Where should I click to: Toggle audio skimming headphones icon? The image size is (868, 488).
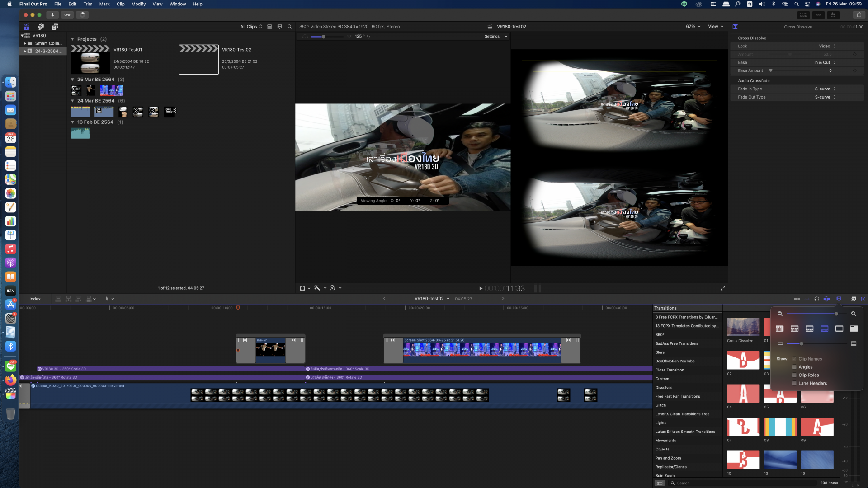[x=816, y=299]
